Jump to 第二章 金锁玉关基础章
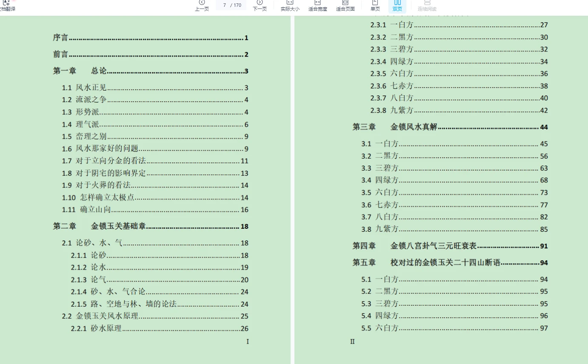Image resolution: width=588 pixels, height=364 pixels. click(x=151, y=226)
